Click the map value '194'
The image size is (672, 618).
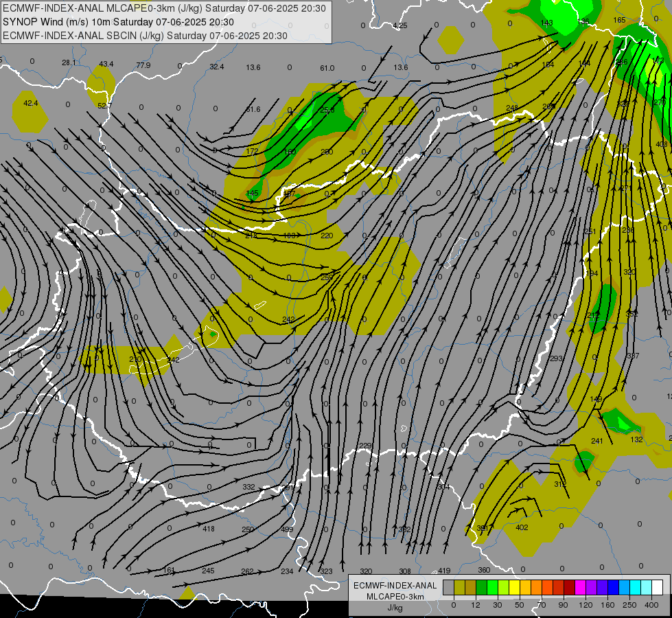[592, 273]
